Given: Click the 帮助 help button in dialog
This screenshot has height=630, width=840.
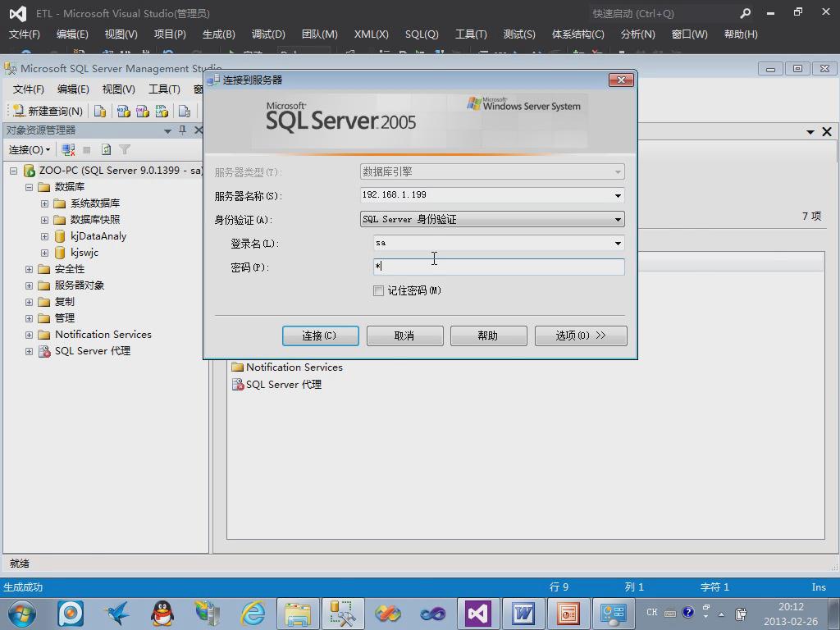Looking at the screenshot, I should click(489, 336).
